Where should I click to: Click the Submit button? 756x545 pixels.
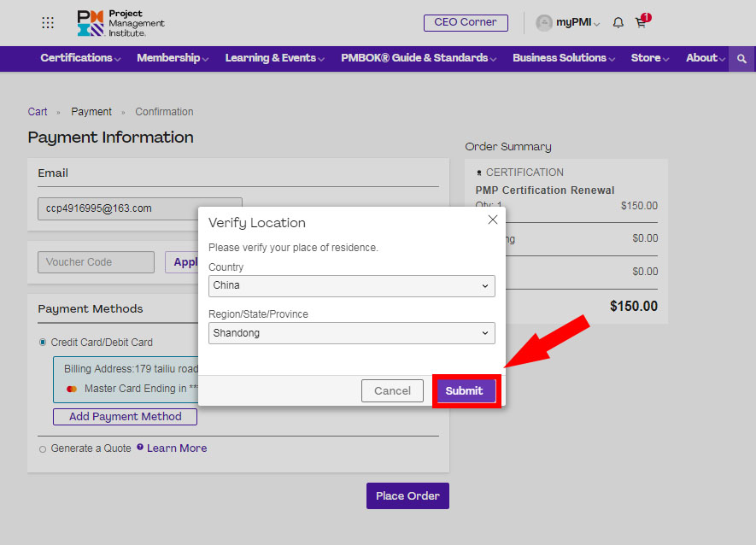point(466,390)
